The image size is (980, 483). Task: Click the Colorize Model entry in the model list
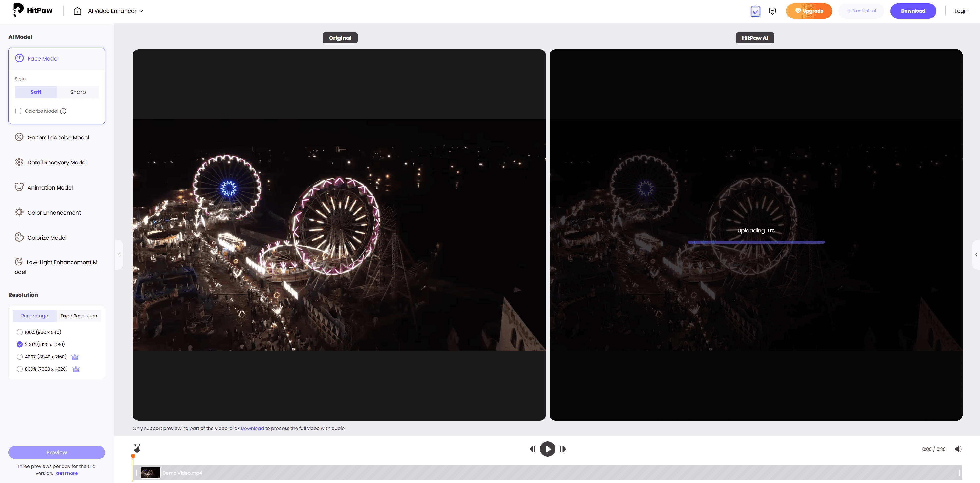(57, 238)
